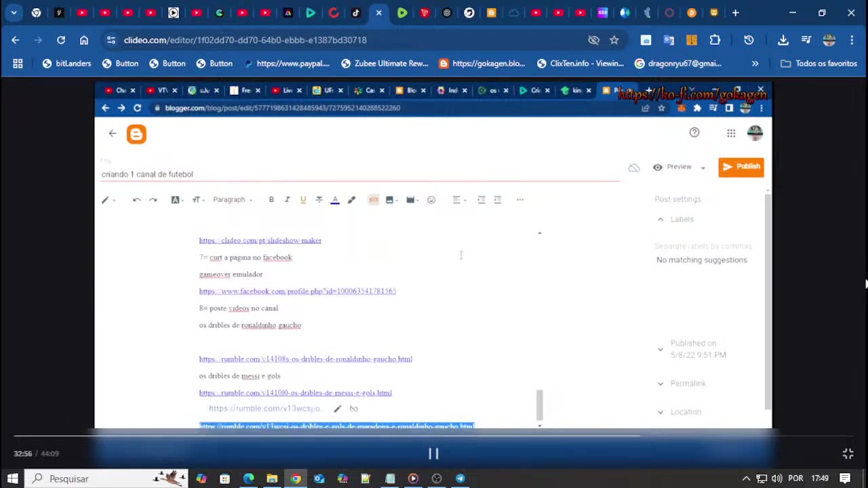Screen dimensions: 868x488
Task: Go to Chrome home page
Action: [x=84, y=40]
